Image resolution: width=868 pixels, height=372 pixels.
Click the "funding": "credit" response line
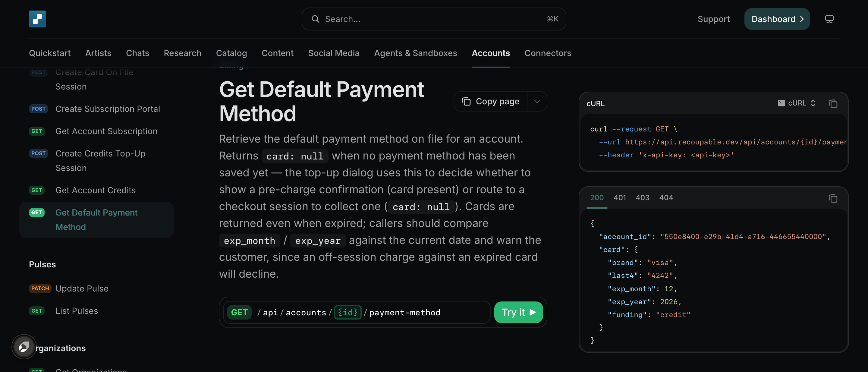click(x=649, y=315)
